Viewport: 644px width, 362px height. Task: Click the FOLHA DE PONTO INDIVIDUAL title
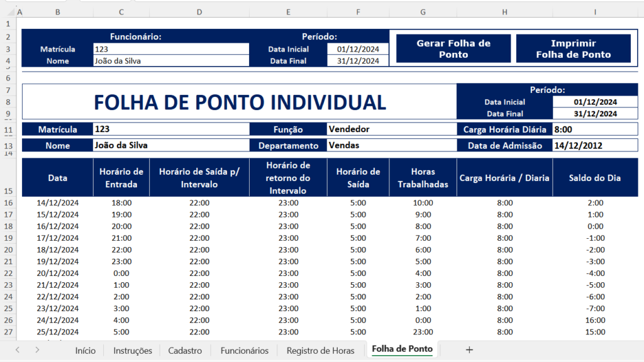[x=240, y=102]
